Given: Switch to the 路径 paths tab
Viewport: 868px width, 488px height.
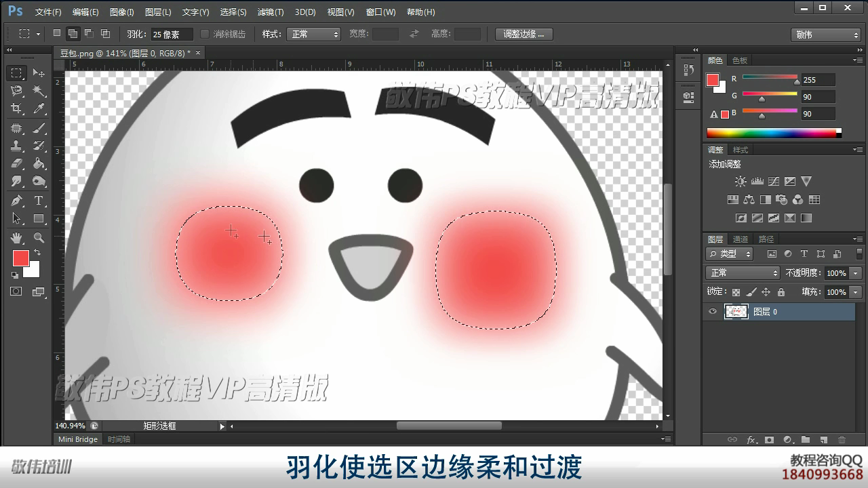Looking at the screenshot, I should 766,239.
